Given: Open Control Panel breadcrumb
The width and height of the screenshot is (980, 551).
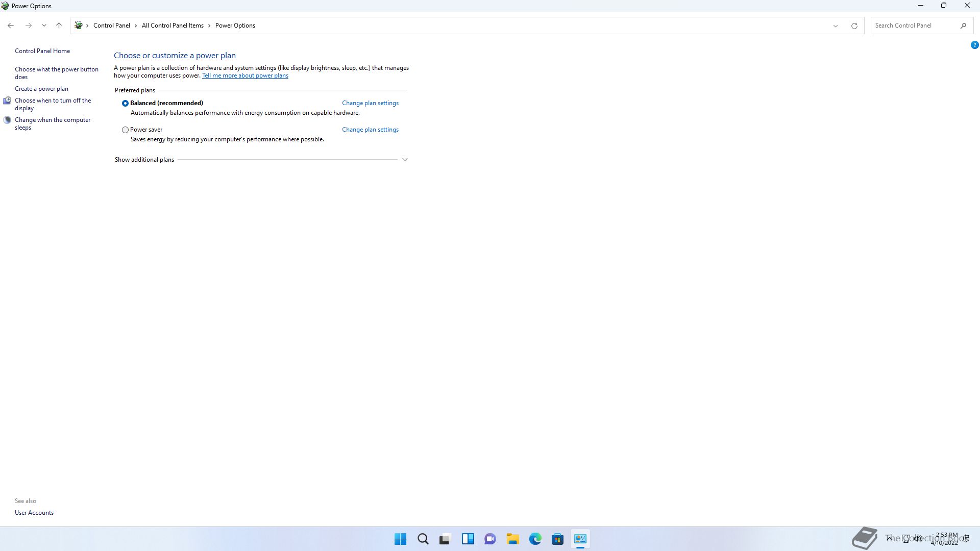Looking at the screenshot, I should tap(112, 26).
